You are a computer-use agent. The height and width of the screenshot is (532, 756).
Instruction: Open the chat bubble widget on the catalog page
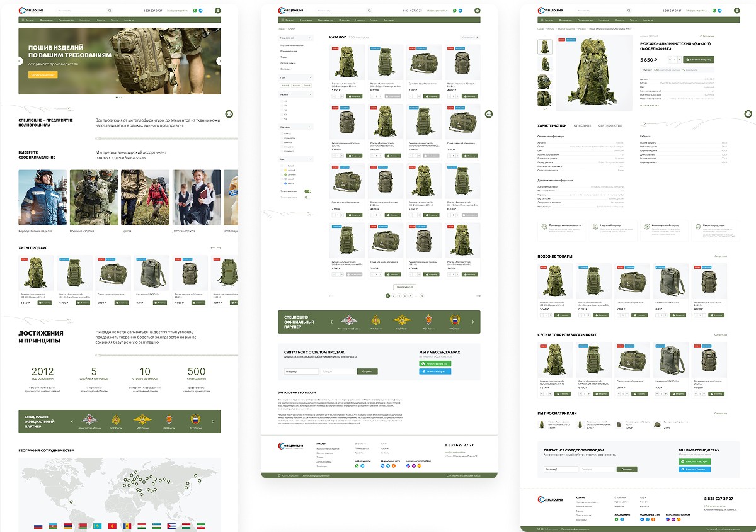click(488, 114)
